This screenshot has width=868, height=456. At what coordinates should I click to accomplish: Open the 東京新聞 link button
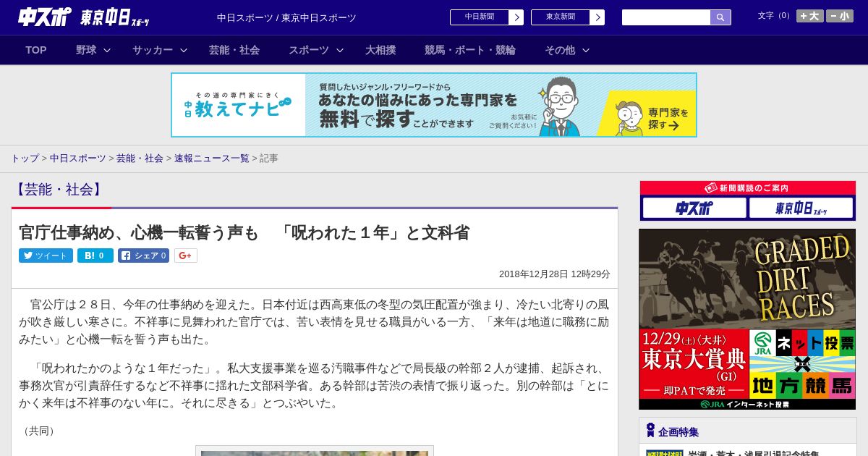(560, 17)
